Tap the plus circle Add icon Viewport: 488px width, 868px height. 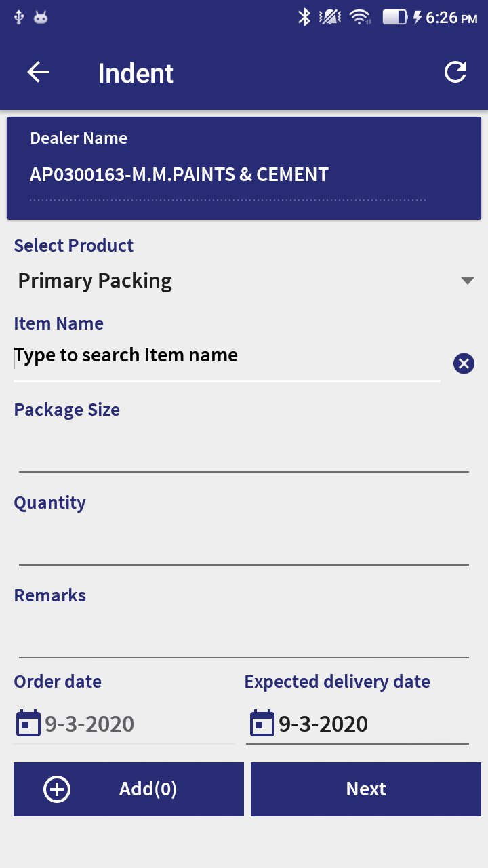(x=57, y=789)
